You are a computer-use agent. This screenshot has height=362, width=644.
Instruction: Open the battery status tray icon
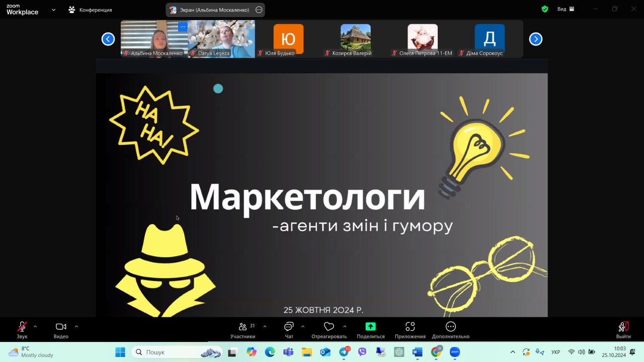592,352
